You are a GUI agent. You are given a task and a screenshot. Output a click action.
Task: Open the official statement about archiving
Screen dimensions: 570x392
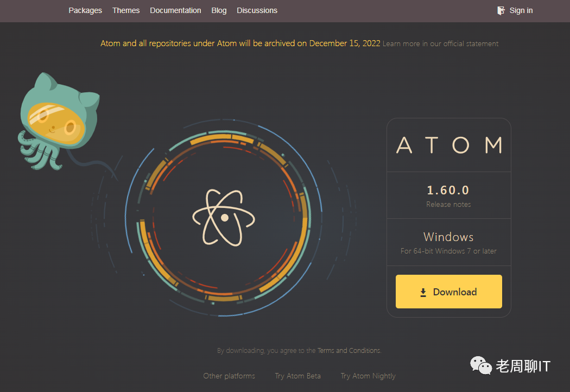click(440, 43)
